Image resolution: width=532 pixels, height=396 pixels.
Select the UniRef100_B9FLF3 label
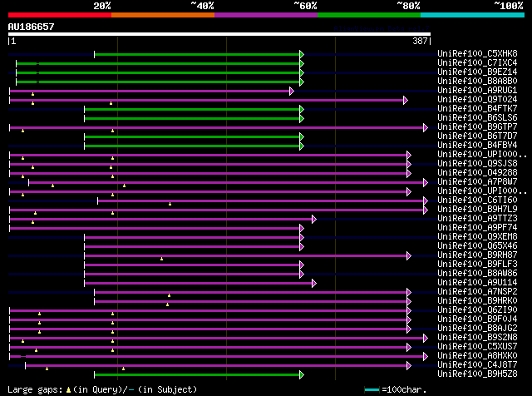click(477, 265)
